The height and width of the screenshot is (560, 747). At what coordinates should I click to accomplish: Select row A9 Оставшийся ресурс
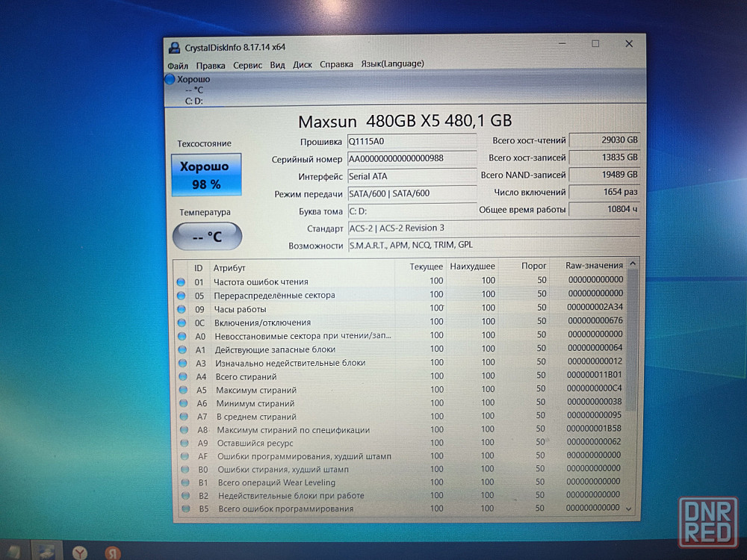coord(400,443)
